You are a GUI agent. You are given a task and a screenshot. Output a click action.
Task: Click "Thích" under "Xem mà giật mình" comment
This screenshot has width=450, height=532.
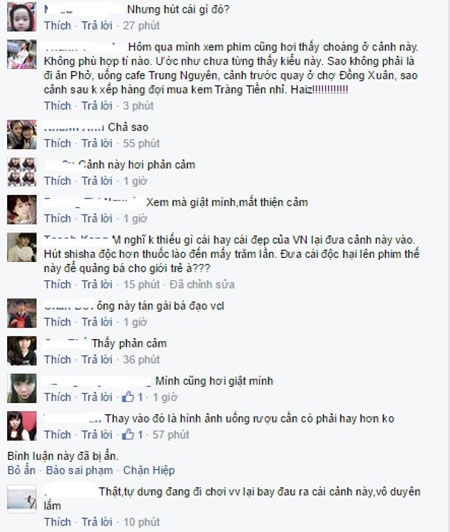click(x=58, y=218)
